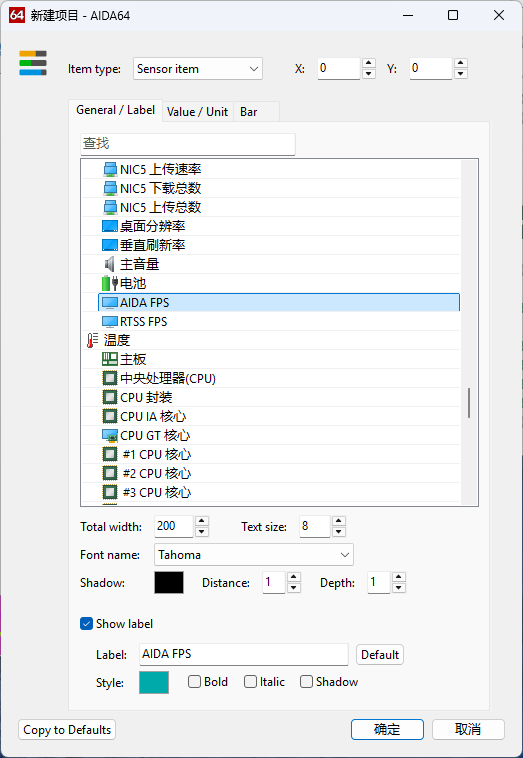Click the colored bars sensor item icon
This screenshot has height=758, width=523.
(x=33, y=63)
